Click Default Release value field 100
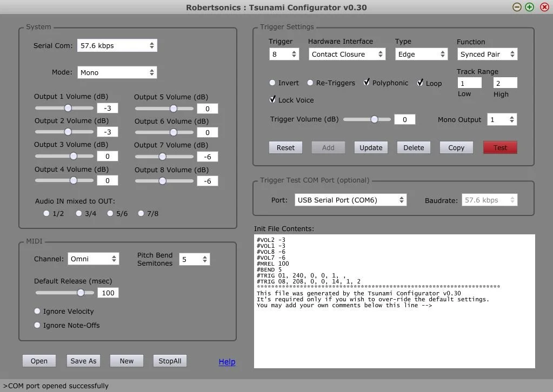Image resolution: width=553 pixels, height=392 pixels. click(x=108, y=293)
